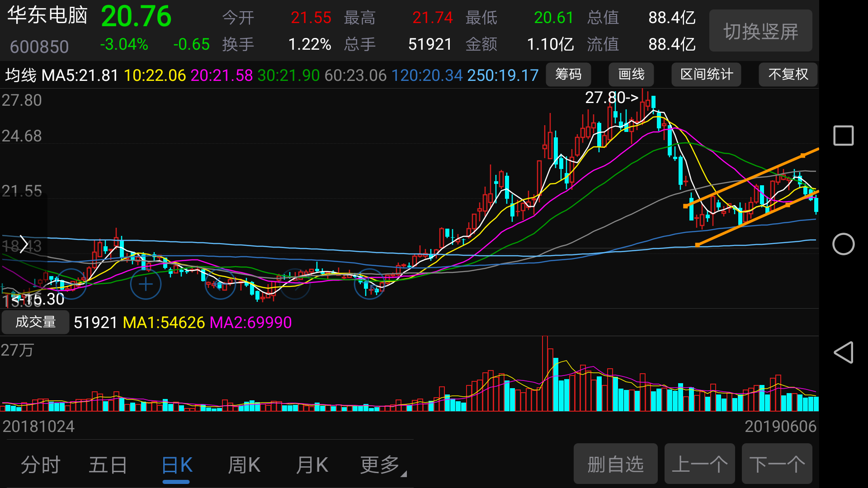Select the 周K weekly candlestick tab
The image size is (868, 488).
[244, 465]
